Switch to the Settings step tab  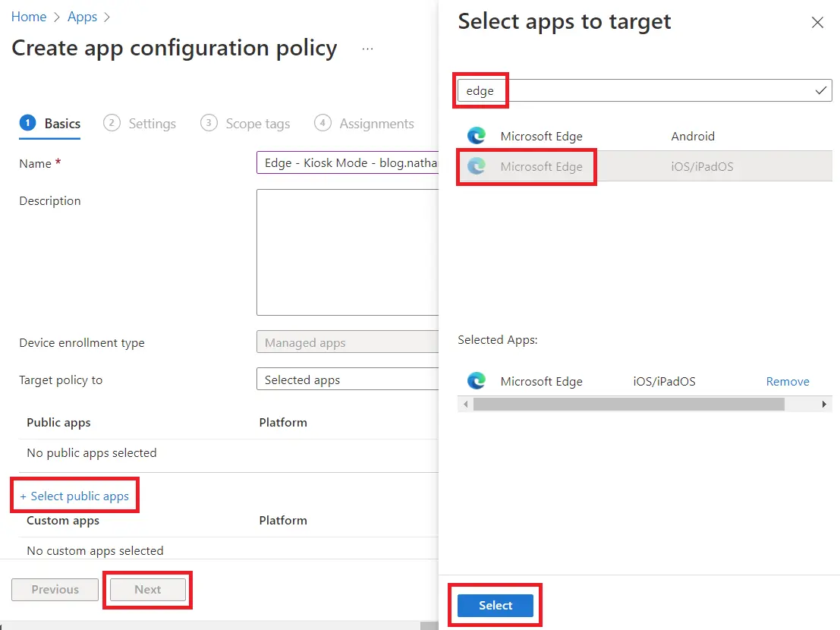(x=143, y=123)
